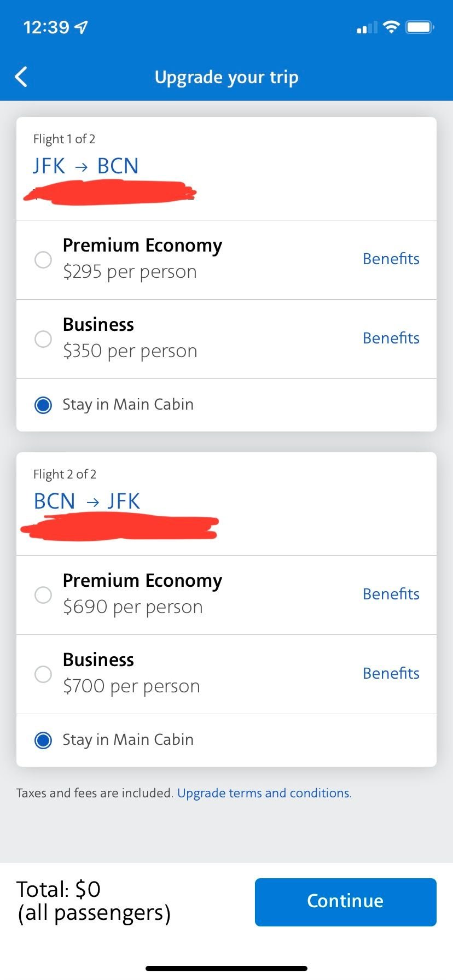Tap the JFK → BCN route heading
The width and height of the screenshot is (453, 980).
[x=86, y=166]
